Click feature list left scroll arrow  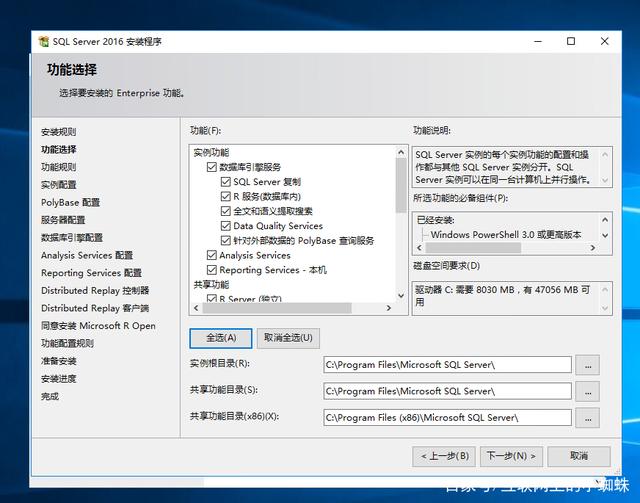(196, 308)
